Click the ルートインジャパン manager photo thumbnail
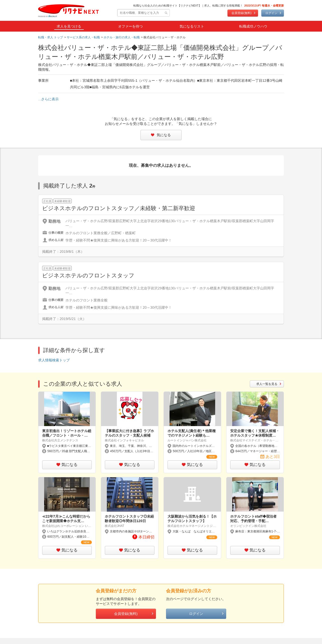The height and width of the screenshot is (644, 322). [x=192, y=409]
